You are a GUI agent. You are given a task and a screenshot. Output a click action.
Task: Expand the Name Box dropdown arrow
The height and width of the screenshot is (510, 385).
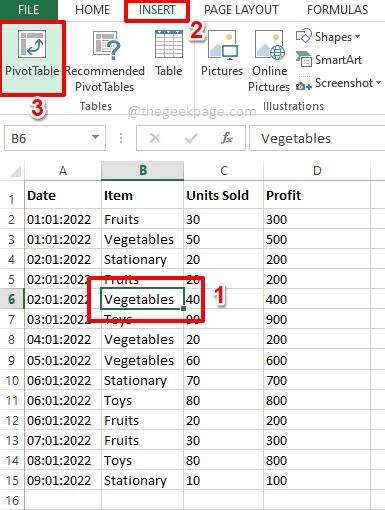(x=95, y=137)
